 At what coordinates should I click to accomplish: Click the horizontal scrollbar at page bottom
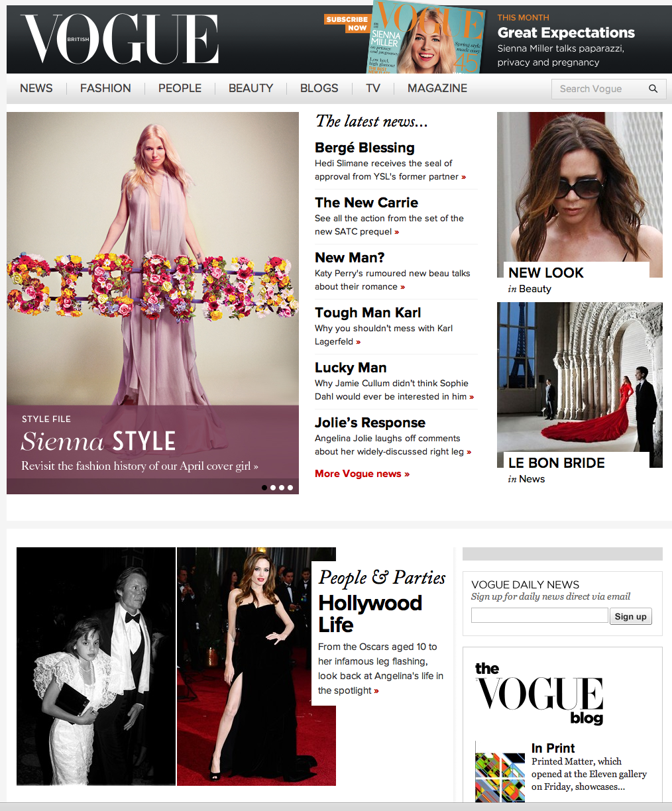tap(336, 807)
